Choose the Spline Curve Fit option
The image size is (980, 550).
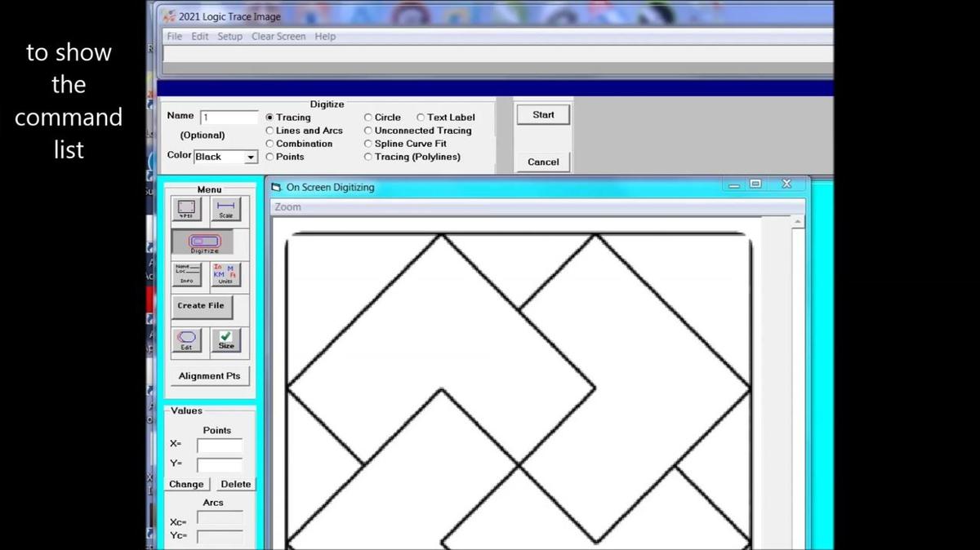point(368,144)
